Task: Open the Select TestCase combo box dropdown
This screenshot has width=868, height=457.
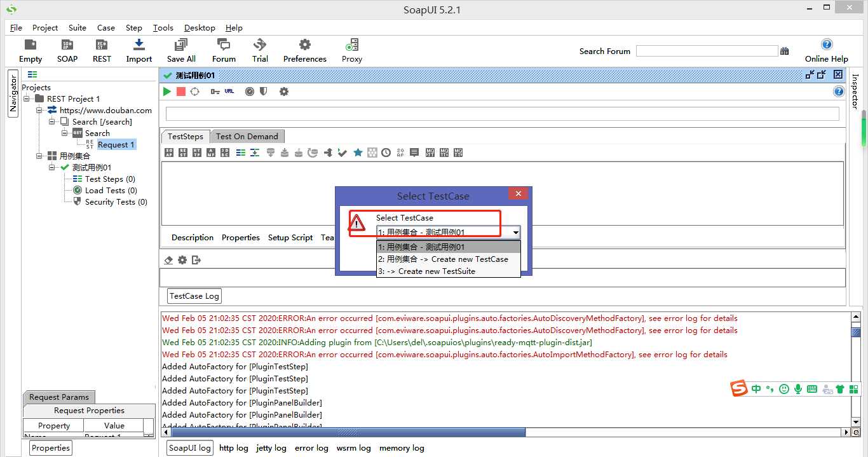Action: point(515,233)
